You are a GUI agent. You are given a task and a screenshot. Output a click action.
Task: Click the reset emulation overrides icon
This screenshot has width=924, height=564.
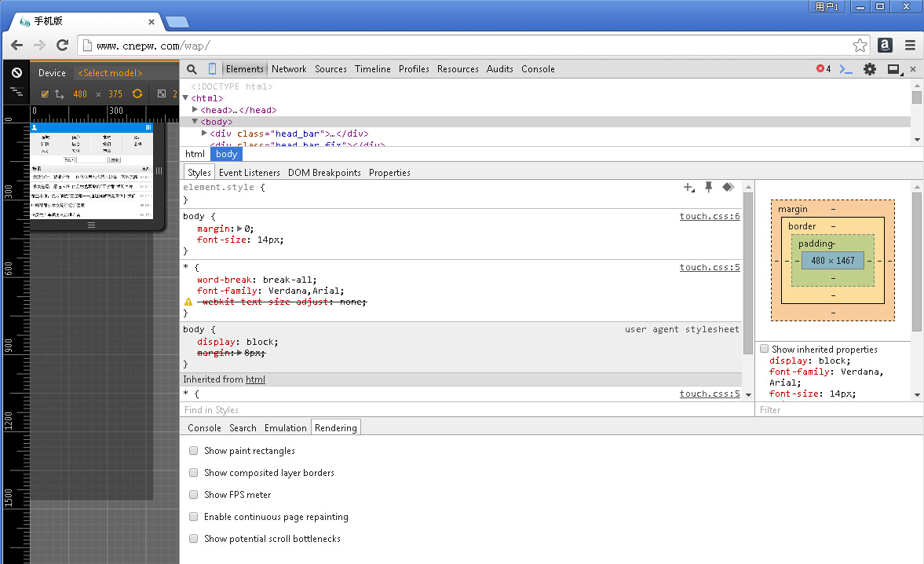tap(16, 72)
